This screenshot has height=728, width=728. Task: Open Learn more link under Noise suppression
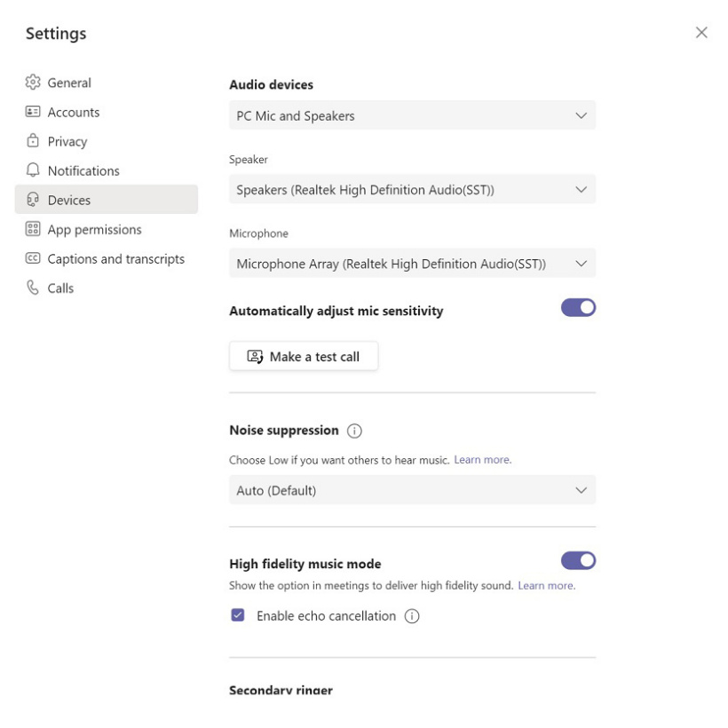pos(483,460)
